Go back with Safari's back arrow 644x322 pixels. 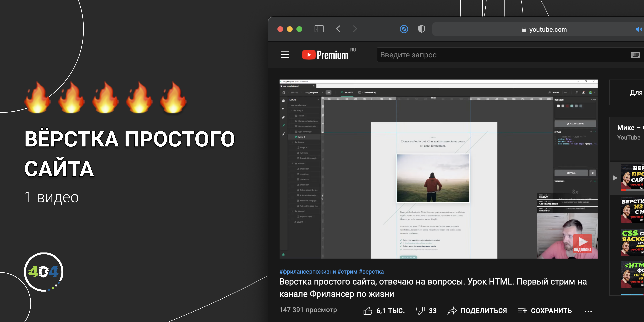(338, 29)
